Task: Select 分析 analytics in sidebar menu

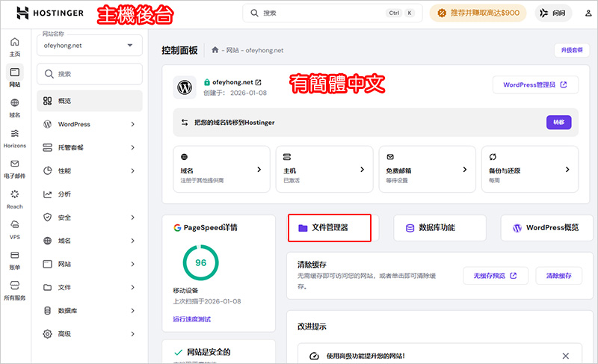Action: (89, 194)
